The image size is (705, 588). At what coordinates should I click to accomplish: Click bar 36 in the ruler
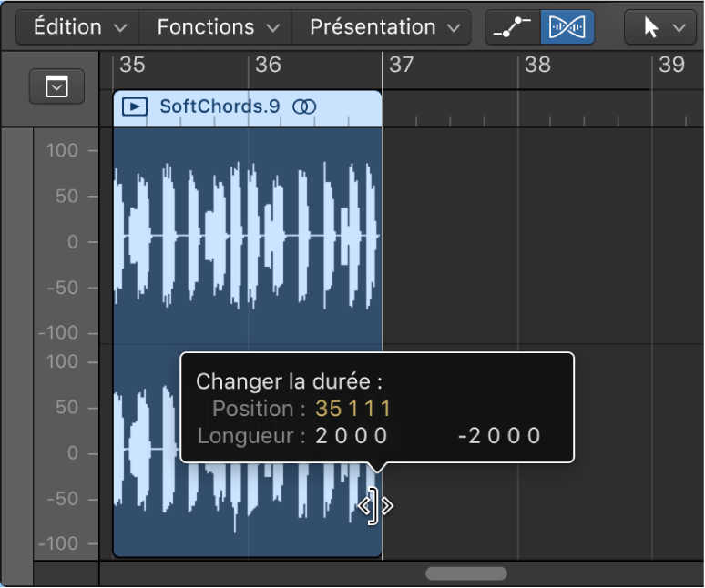[268, 65]
